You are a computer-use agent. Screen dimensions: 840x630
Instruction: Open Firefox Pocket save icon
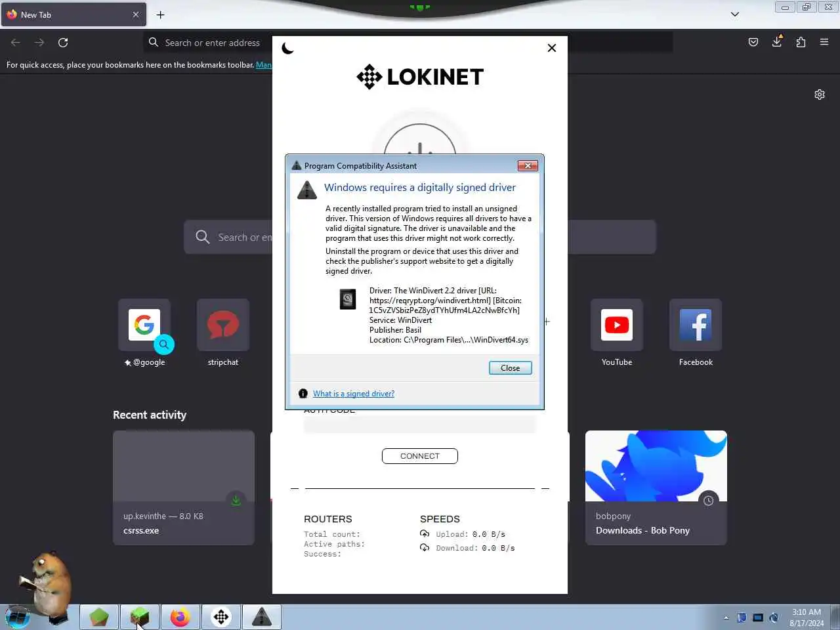point(753,43)
